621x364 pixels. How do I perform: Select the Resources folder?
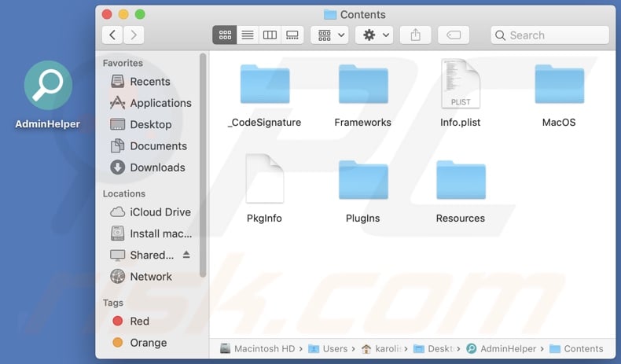coord(461,180)
